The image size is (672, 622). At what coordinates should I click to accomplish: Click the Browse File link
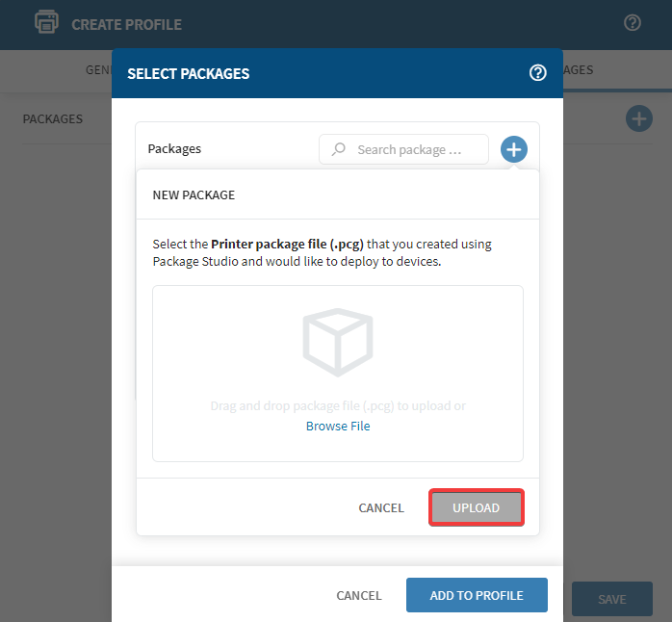tap(338, 426)
